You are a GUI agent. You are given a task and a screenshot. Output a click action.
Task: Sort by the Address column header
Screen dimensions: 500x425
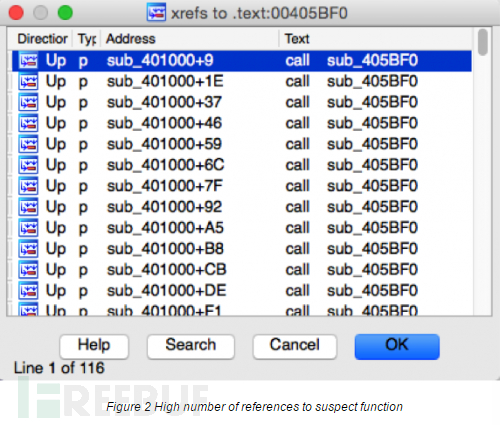(190, 39)
